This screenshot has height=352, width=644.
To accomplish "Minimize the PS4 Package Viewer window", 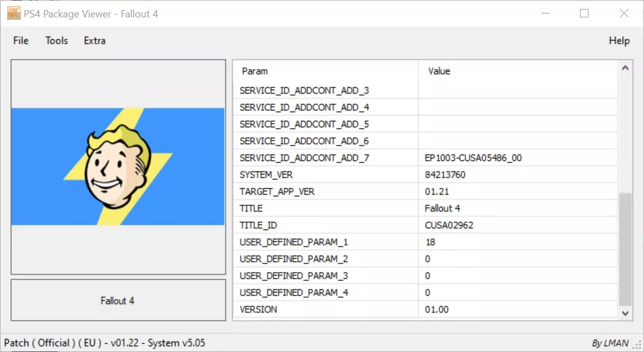I will 545,13.
